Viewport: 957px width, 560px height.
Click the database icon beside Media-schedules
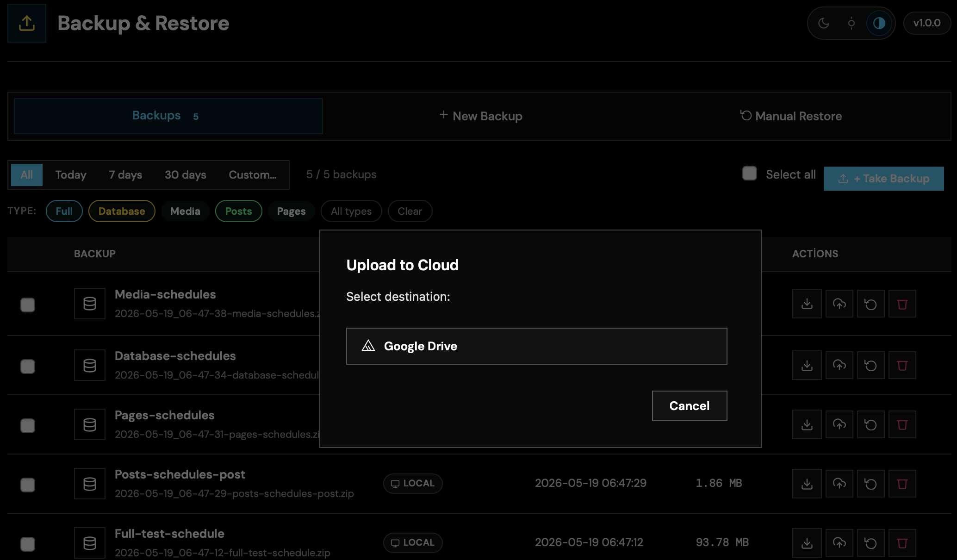pos(90,304)
